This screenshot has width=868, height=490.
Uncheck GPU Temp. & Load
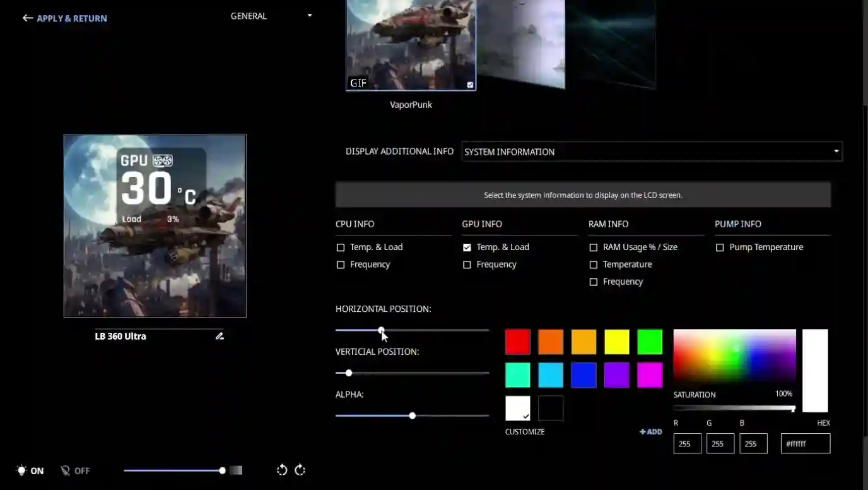[467, 248]
